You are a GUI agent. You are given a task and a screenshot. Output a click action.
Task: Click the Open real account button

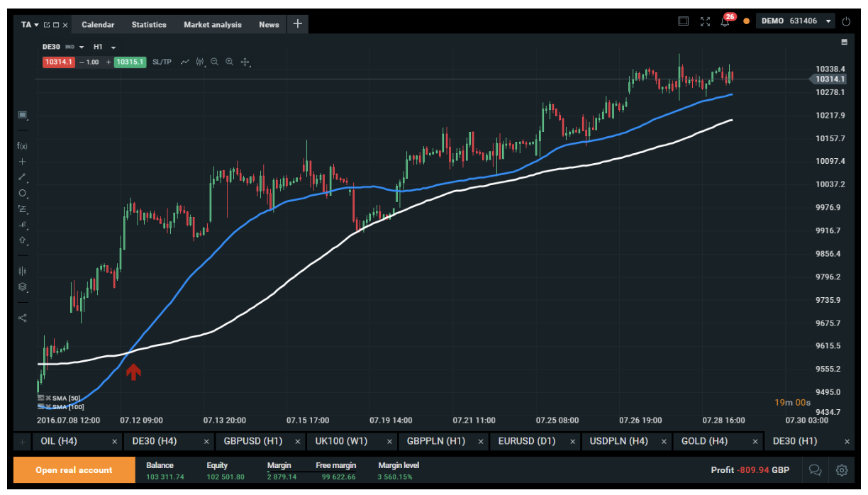click(x=74, y=470)
